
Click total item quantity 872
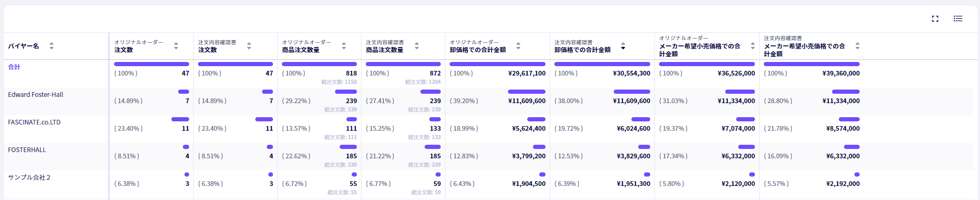point(435,73)
